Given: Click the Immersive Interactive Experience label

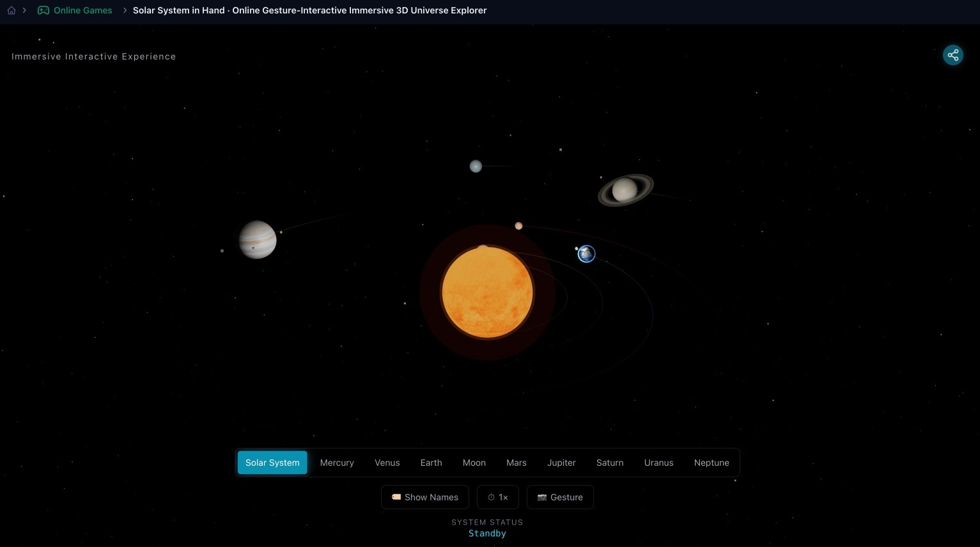Looking at the screenshot, I should pyautogui.click(x=93, y=56).
